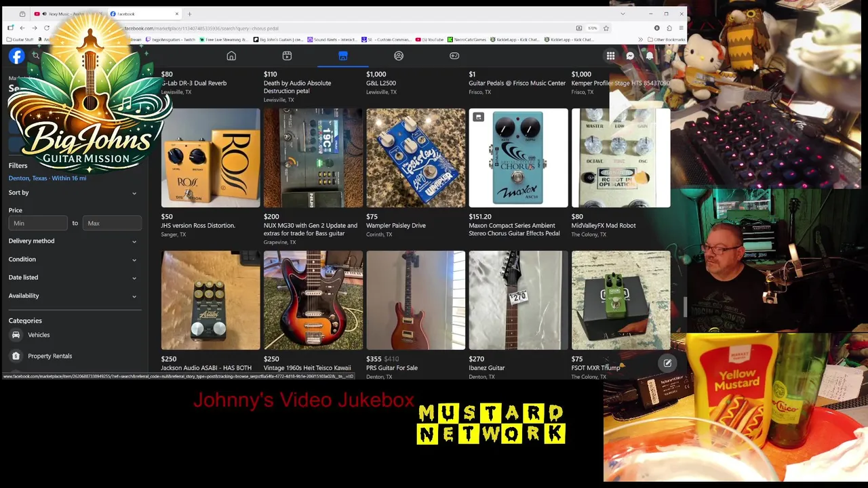Screen dimensions: 868x488
Task: Bookmark this page using the star icon
Action: 606,28
